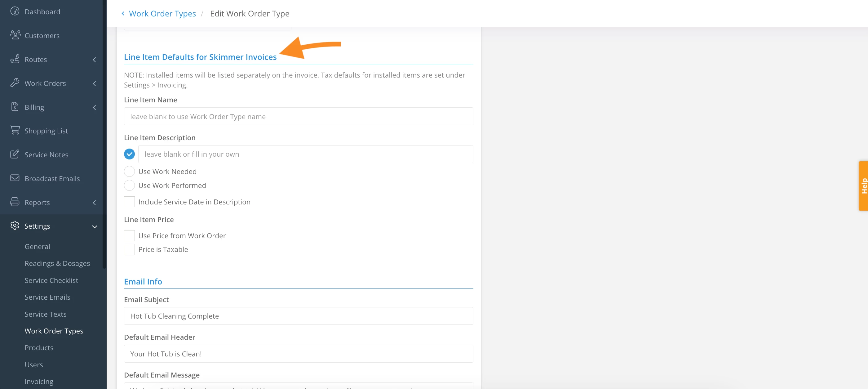Go back to Work Order Types breadcrumb
Image resolution: width=868 pixels, height=389 pixels.
(162, 13)
